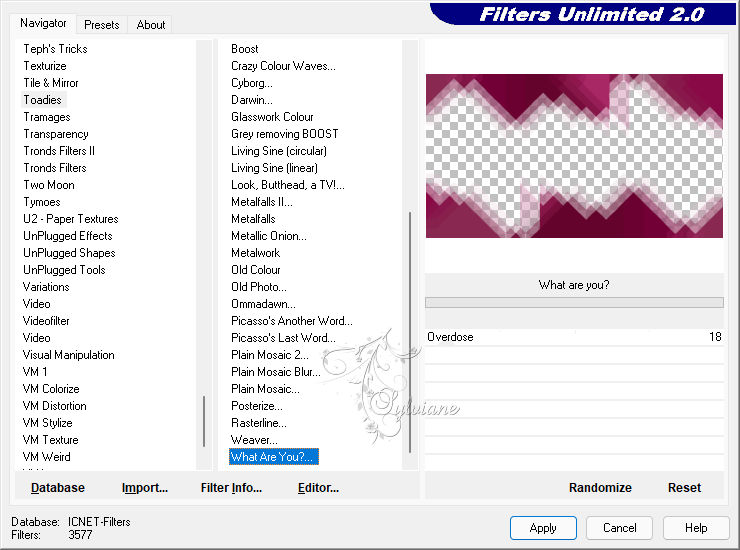The height and width of the screenshot is (550, 740).
Task: Choose the Cyborg... filter
Action: pyautogui.click(x=252, y=83)
